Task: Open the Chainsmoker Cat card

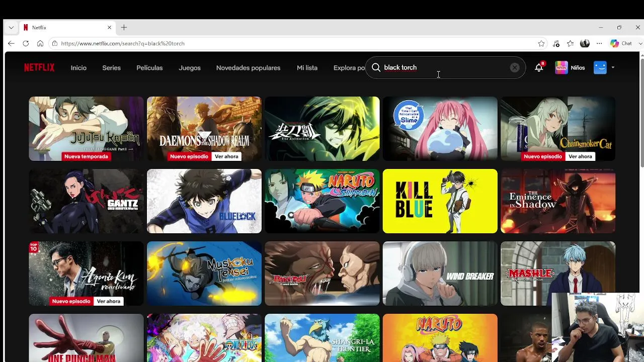Action: 557,129
